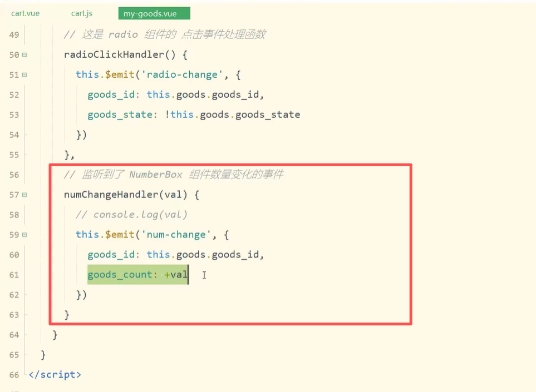The width and height of the screenshot is (536, 392).
Task: Click this.$emit call on line 59
Action: 105,235
